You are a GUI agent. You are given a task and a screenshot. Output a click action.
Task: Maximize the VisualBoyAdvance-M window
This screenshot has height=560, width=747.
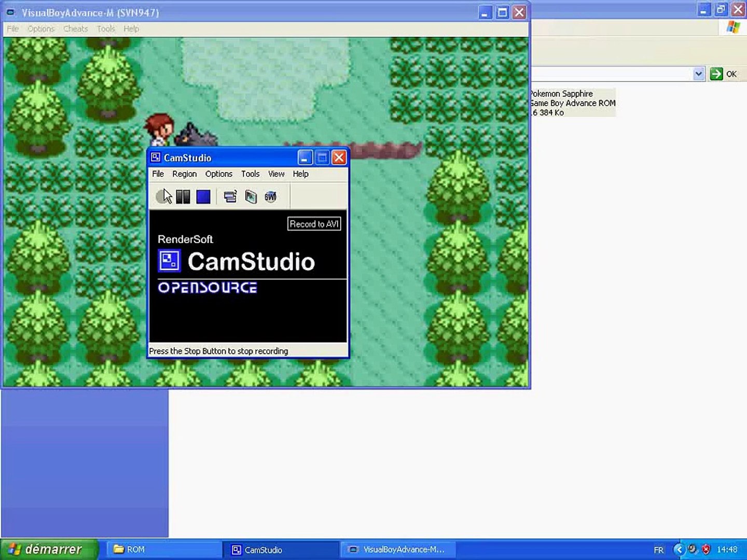(x=502, y=12)
